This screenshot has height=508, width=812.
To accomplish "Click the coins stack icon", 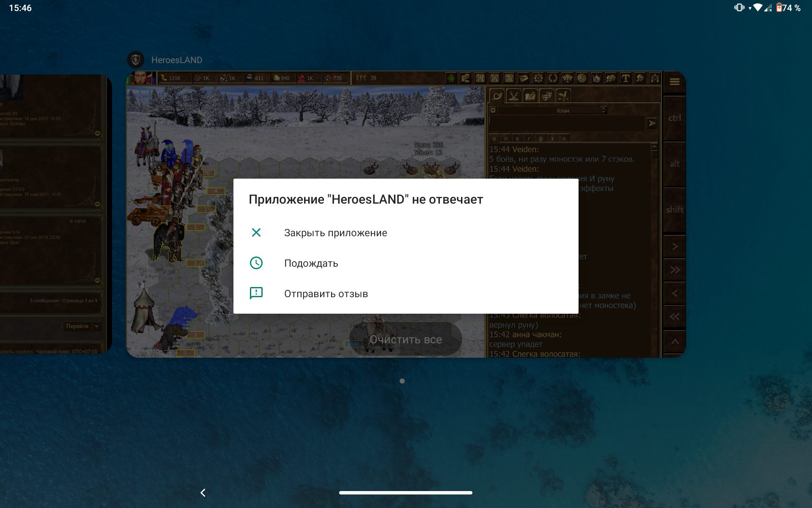I will click(466, 78).
